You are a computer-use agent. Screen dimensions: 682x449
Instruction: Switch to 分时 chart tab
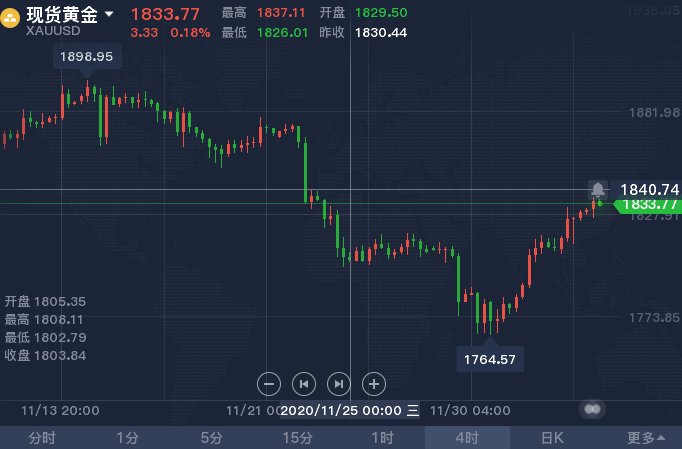[42, 438]
